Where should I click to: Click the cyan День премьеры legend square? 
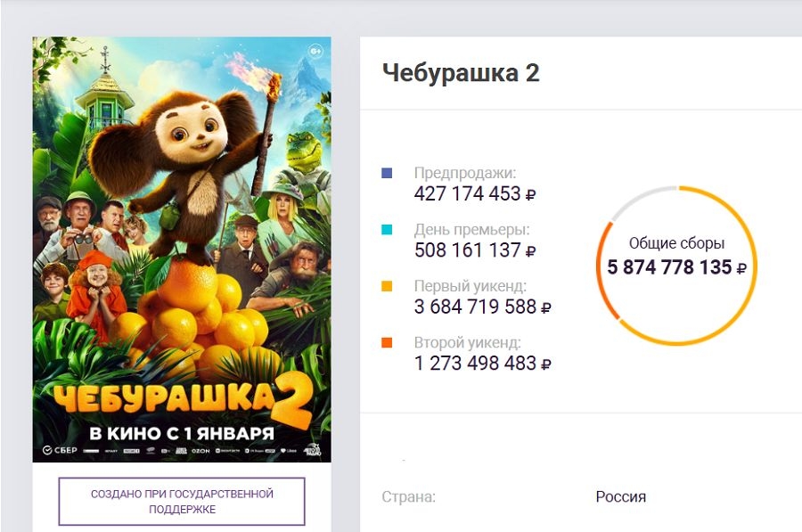pos(387,230)
